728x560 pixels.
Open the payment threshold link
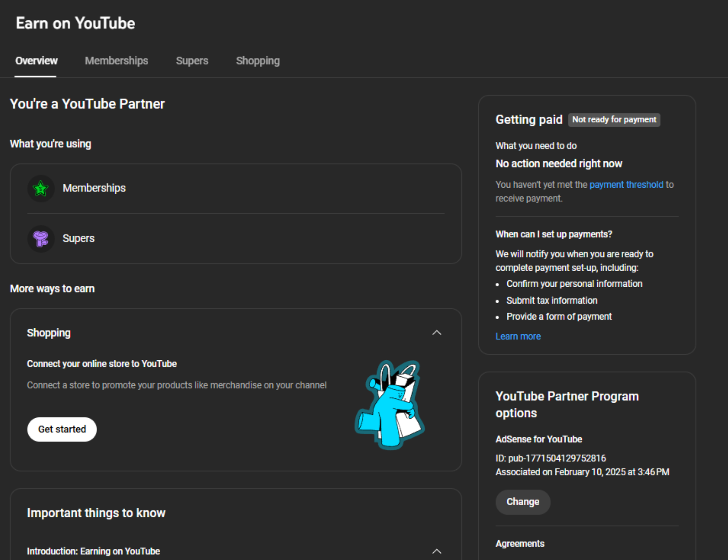[626, 185]
